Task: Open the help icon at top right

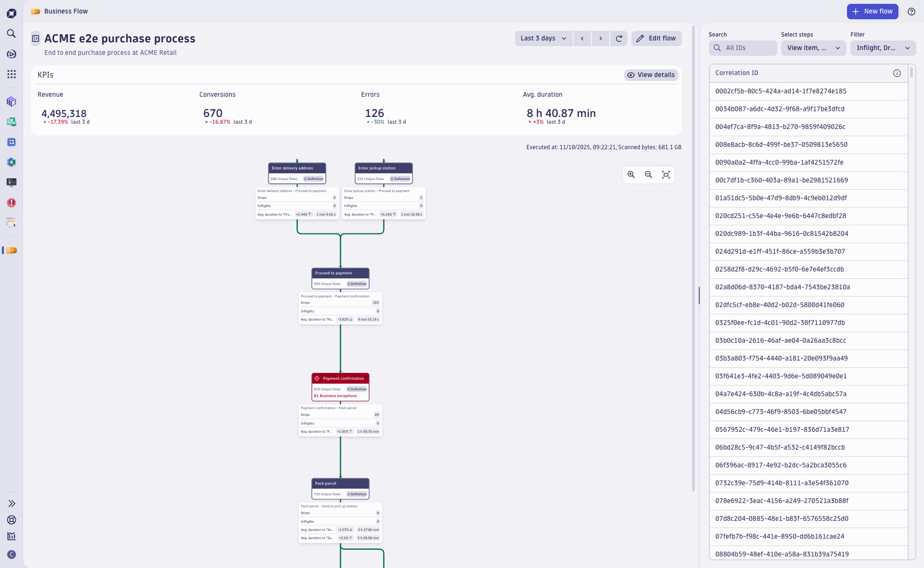Action: point(911,12)
